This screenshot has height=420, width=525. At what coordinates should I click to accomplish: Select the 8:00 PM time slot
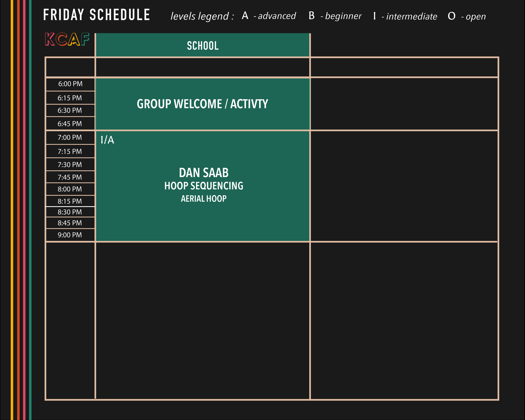click(70, 189)
